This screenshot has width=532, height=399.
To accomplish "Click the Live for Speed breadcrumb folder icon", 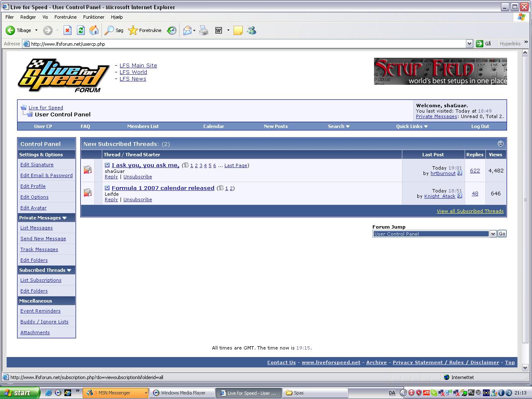I will coord(24,107).
